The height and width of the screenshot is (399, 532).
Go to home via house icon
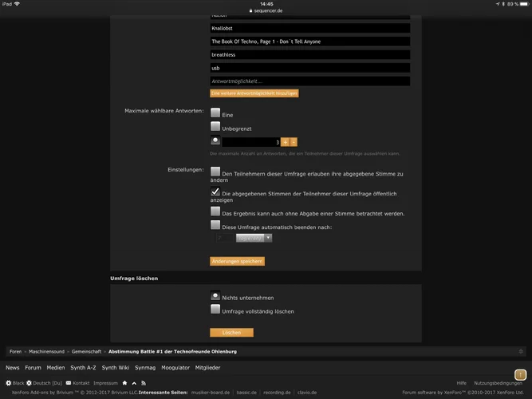click(x=124, y=383)
